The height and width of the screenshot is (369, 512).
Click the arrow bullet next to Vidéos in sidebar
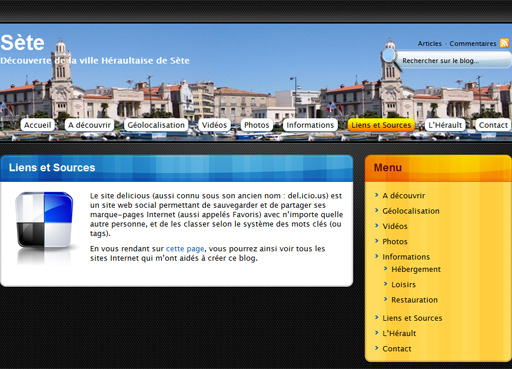point(376,226)
